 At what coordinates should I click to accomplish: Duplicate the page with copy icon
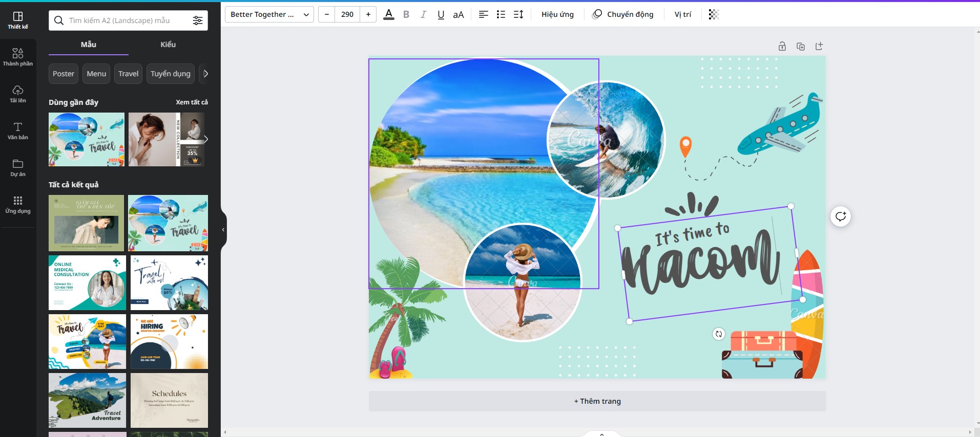(800, 47)
